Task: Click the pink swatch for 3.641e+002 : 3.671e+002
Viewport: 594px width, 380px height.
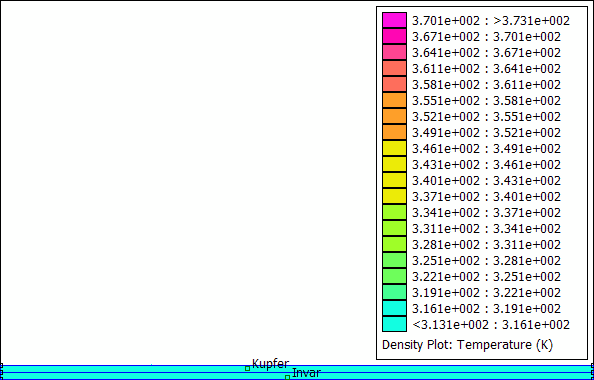Action: tap(394, 52)
